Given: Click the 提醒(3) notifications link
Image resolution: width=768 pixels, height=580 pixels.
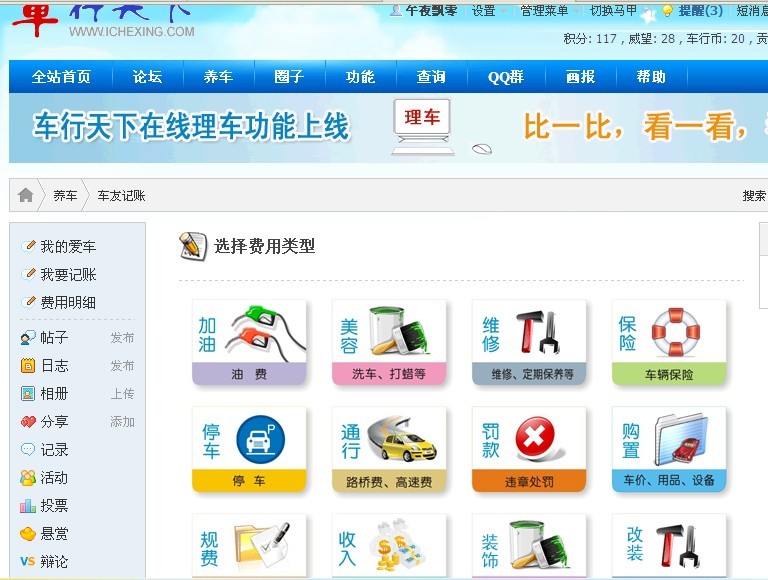Looking at the screenshot, I should pyautogui.click(x=700, y=10).
